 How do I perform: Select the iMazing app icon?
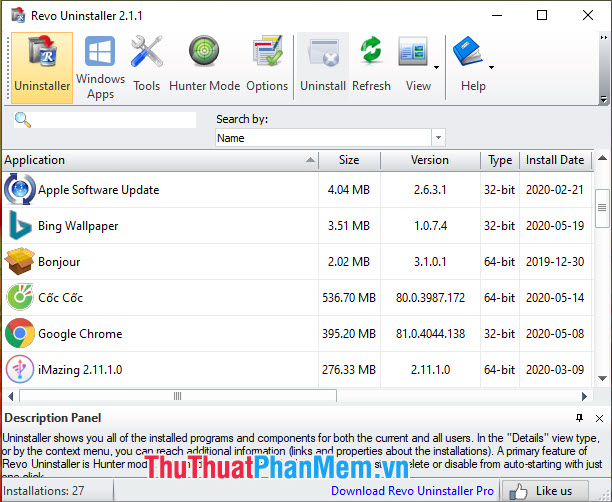click(x=20, y=369)
